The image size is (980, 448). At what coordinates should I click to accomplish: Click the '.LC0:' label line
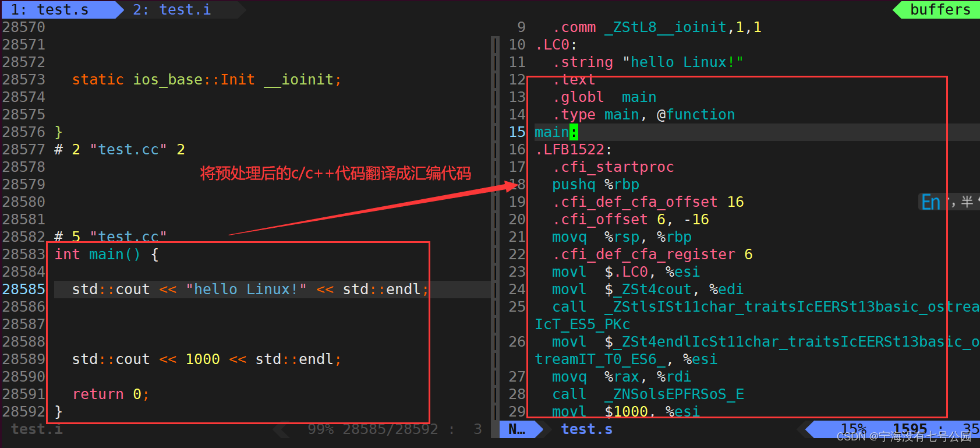[556, 45]
